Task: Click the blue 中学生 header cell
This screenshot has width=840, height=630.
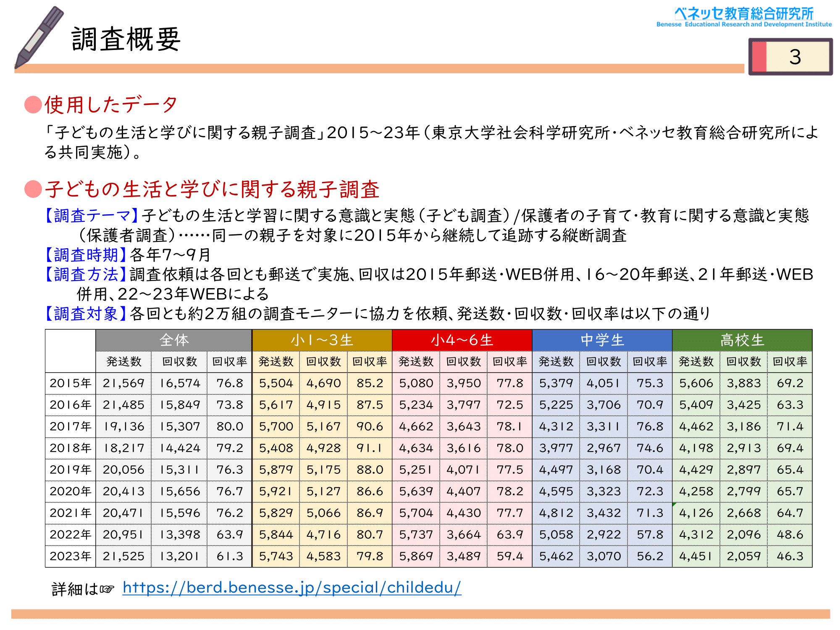Action: (602, 340)
